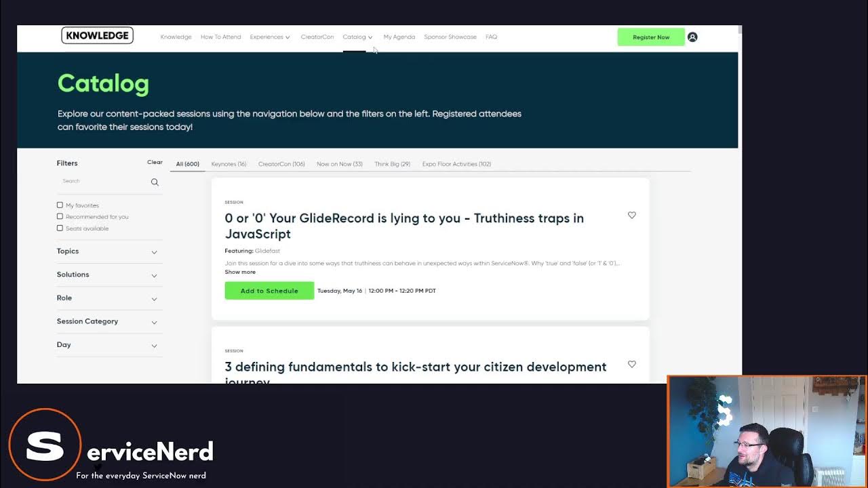The height and width of the screenshot is (488, 868).
Task: Click the Catalog heading text
Action: point(103,83)
